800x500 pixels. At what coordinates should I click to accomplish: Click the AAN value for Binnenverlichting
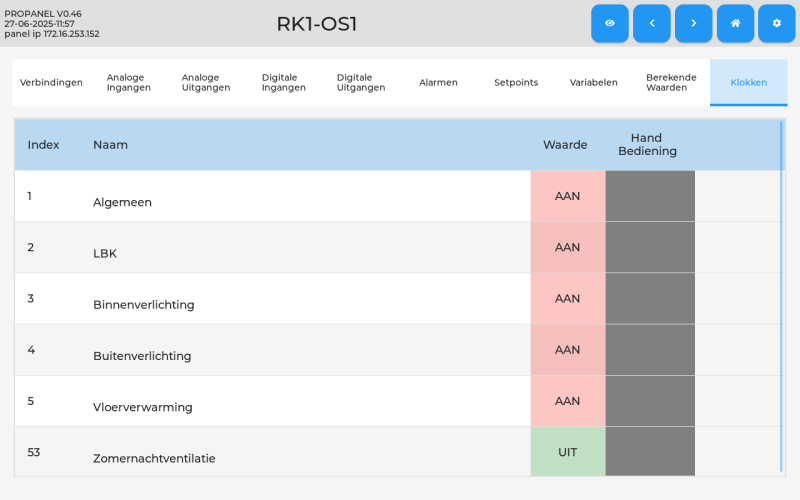[568, 298]
